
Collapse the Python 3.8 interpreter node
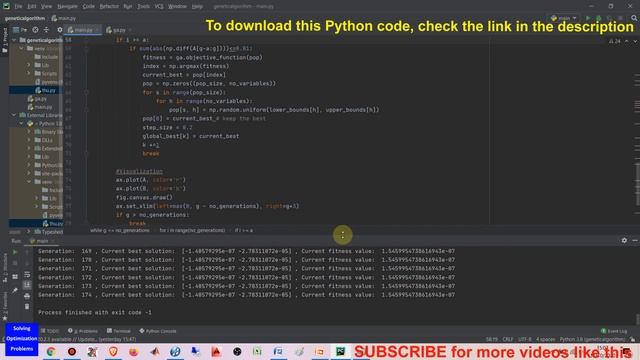[21, 123]
